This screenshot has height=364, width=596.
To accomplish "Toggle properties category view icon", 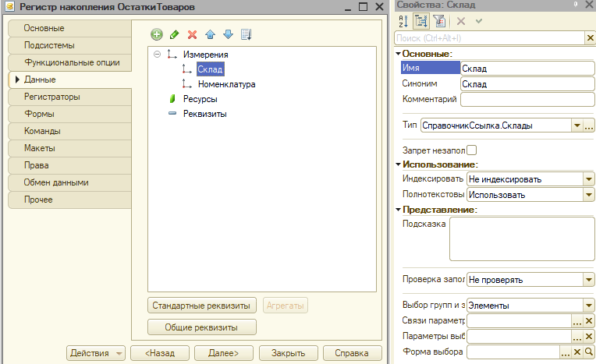I will [421, 21].
